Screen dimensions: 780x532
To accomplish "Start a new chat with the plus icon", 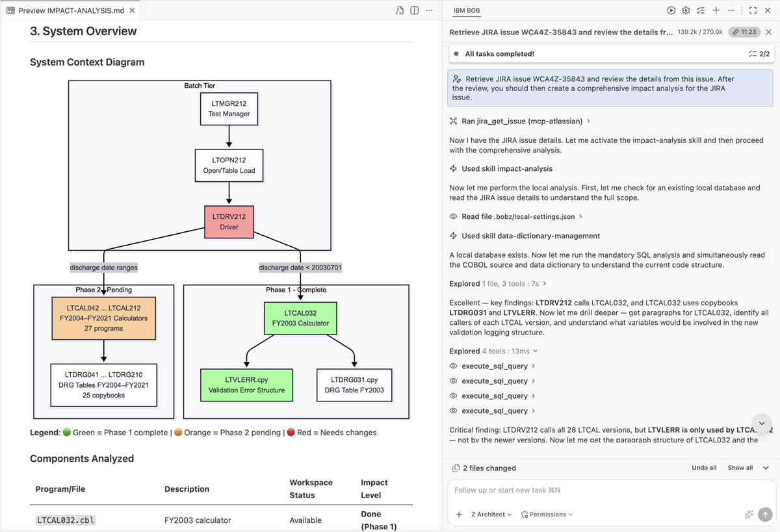I will tap(716, 10).
